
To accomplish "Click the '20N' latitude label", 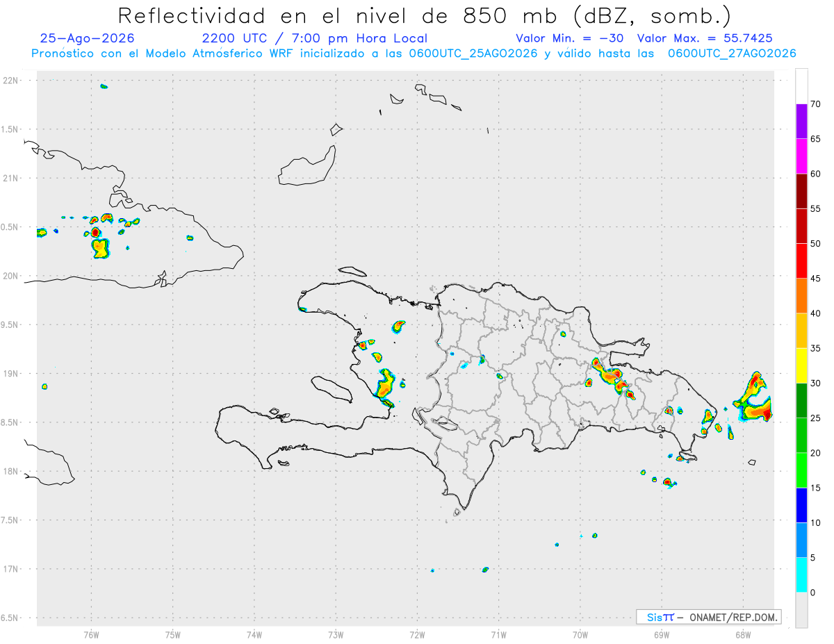I will 10,276.
